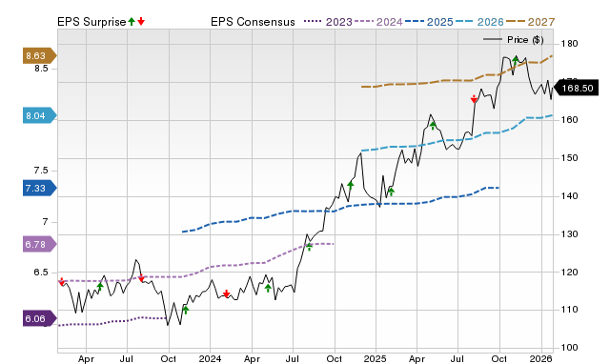
Task: Click the 160 price axis label
Action: pos(570,120)
